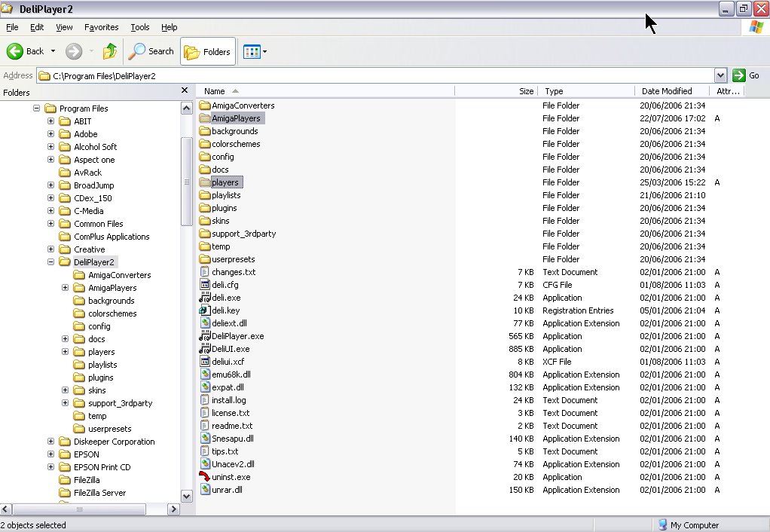This screenshot has width=770, height=532.
Task: Expand the Diskeeper Corporation tree folder
Action: 50,441
